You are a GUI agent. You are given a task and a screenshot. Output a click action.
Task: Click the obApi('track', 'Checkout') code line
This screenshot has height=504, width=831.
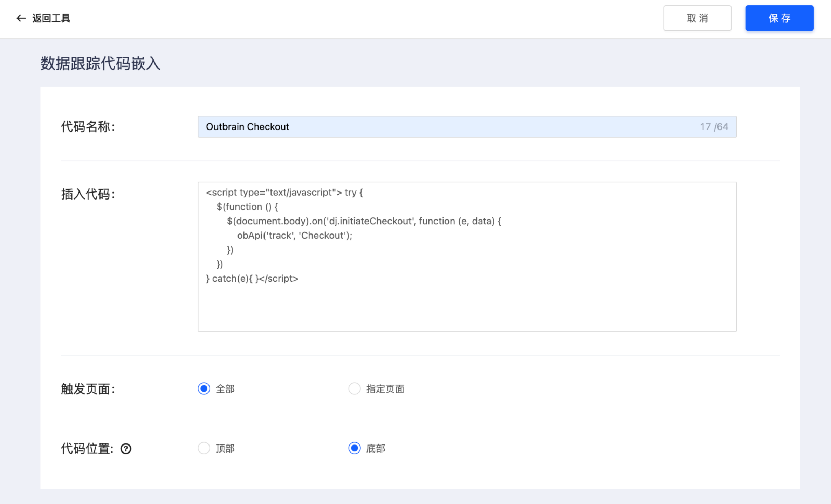(295, 236)
